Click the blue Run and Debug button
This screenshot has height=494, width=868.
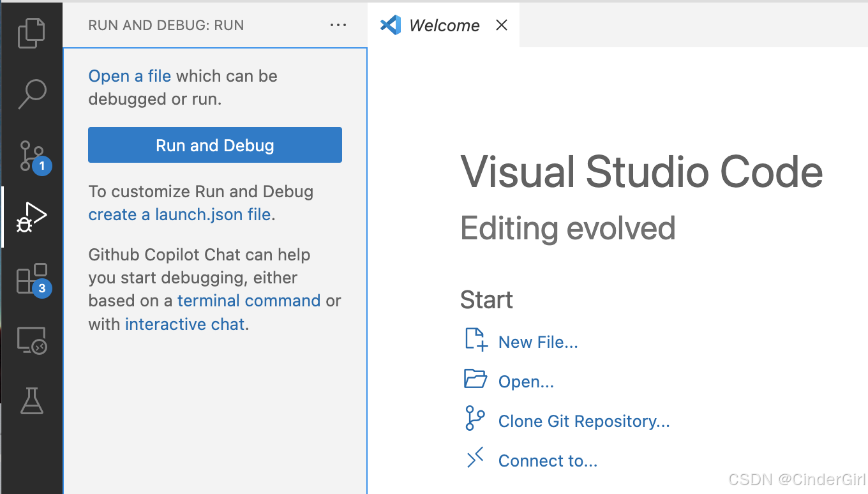215,145
